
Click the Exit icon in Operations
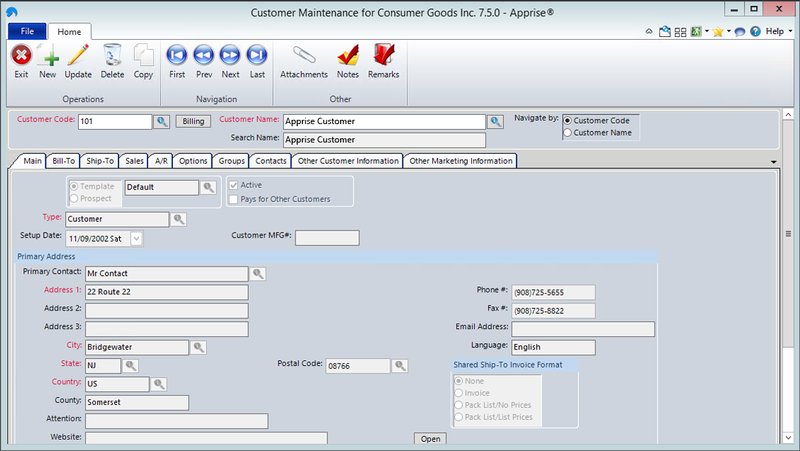pos(21,56)
